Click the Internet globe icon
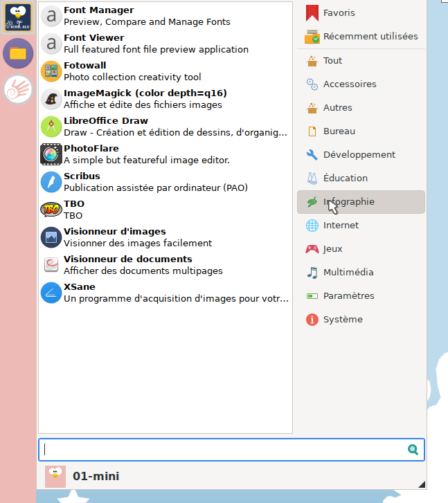448x503 pixels. point(312,225)
